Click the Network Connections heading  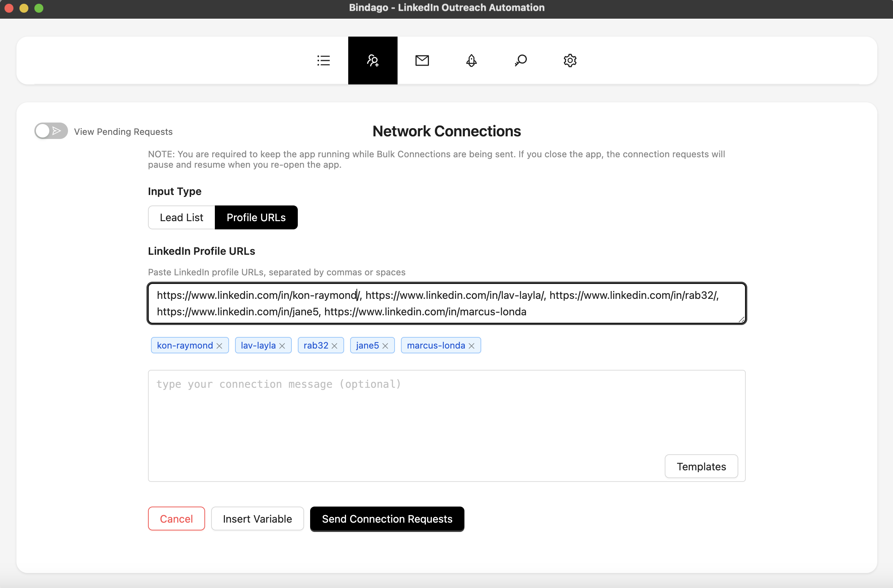point(446,131)
